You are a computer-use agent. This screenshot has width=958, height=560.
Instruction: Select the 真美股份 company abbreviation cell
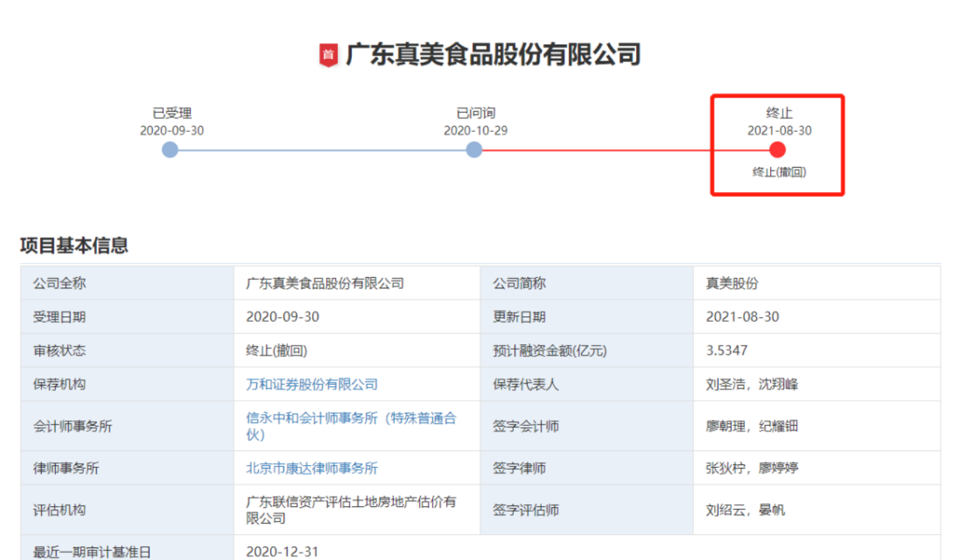click(732, 283)
